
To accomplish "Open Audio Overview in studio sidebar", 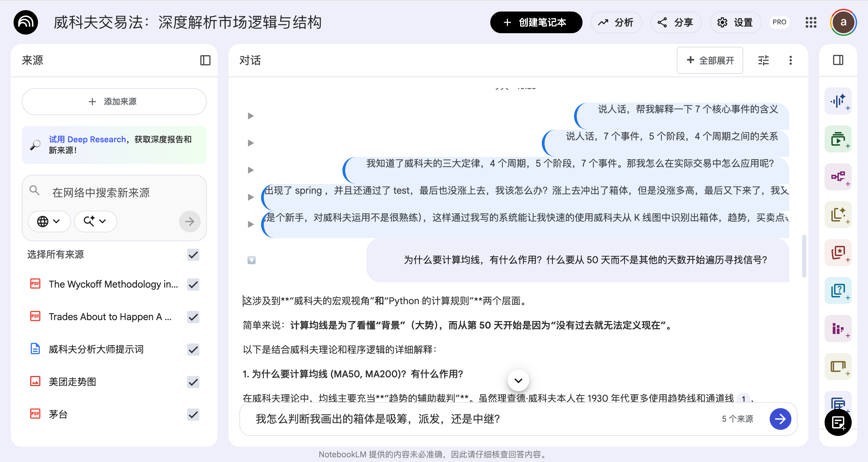I will tap(838, 101).
